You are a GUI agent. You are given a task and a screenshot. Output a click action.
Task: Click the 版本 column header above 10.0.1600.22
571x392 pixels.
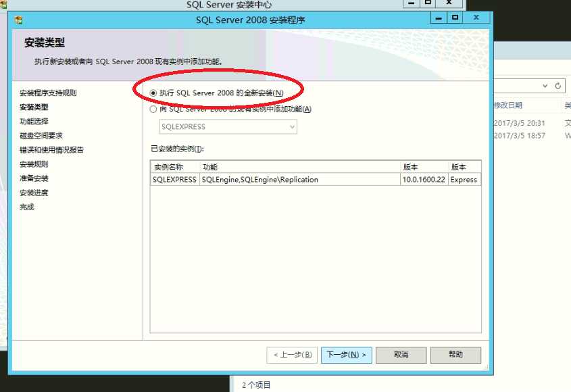click(424, 167)
